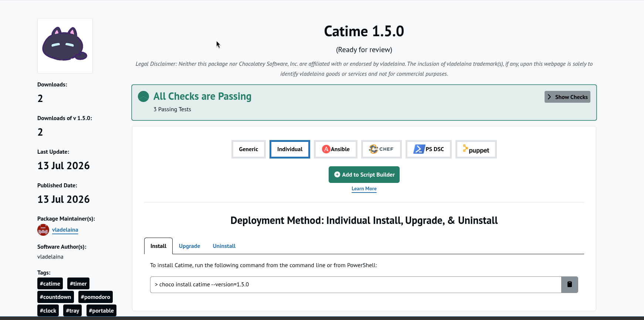Screen dimensions: 644x320
Task: Open the #timer tag
Action: pos(78,284)
